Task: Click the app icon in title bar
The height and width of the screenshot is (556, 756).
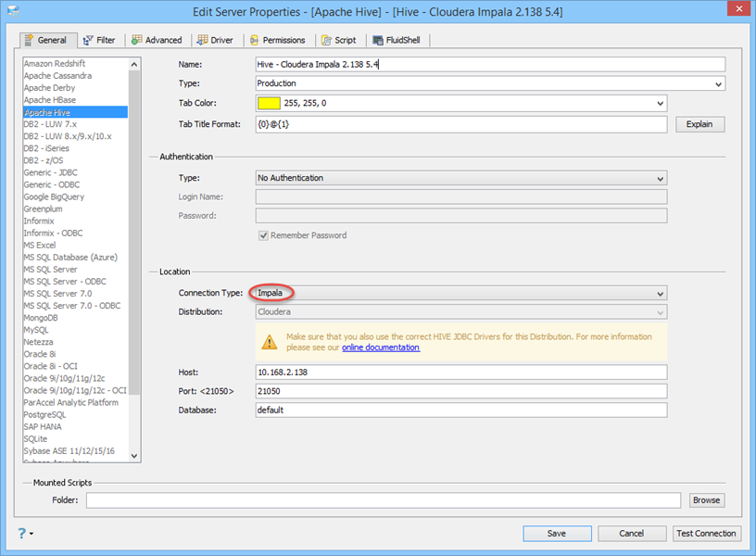Action: pyautogui.click(x=14, y=11)
